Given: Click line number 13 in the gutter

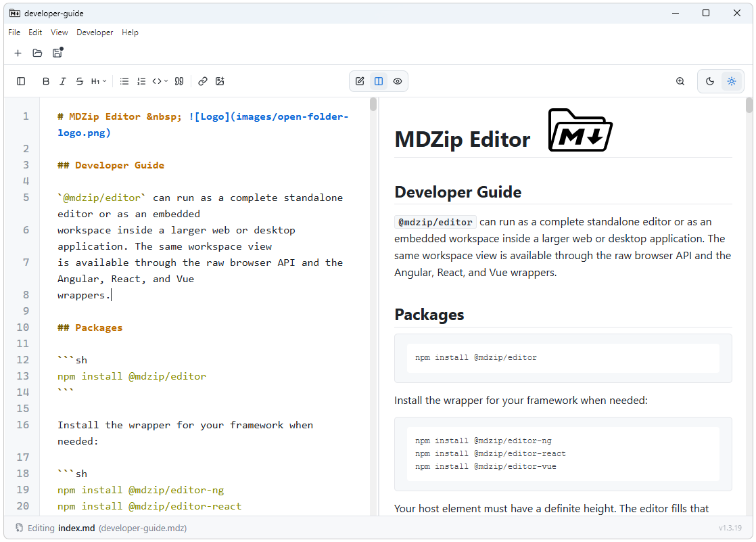Looking at the screenshot, I should coord(23,376).
